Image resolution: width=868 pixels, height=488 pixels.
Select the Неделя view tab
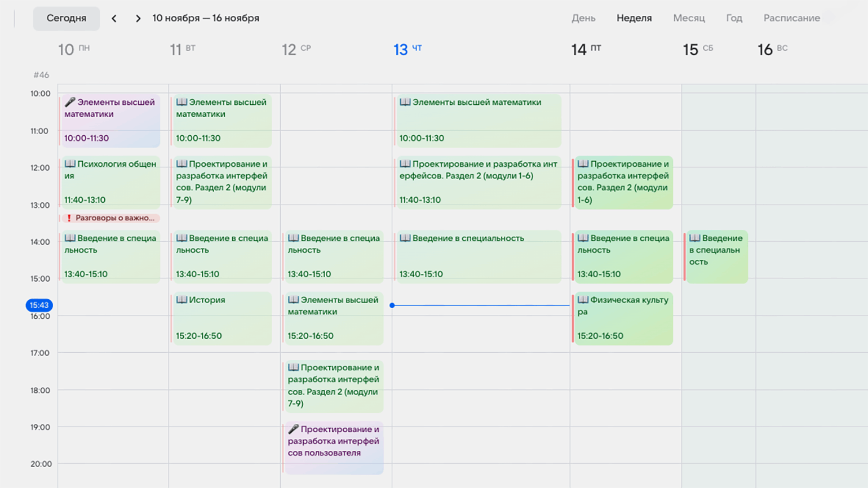634,18
